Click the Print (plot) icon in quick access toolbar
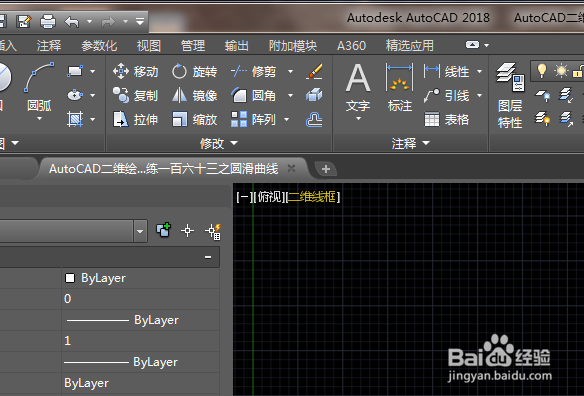 click(48, 22)
